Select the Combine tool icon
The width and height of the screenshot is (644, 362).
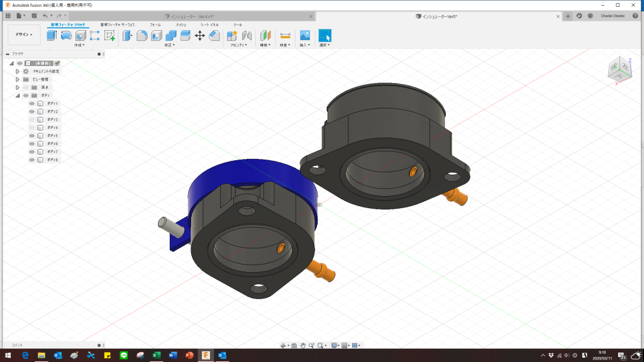pyautogui.click(x=171, y=35)
